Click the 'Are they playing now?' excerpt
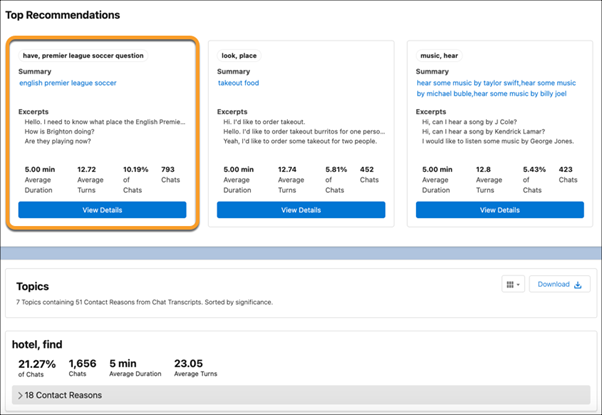 [58, 141]
